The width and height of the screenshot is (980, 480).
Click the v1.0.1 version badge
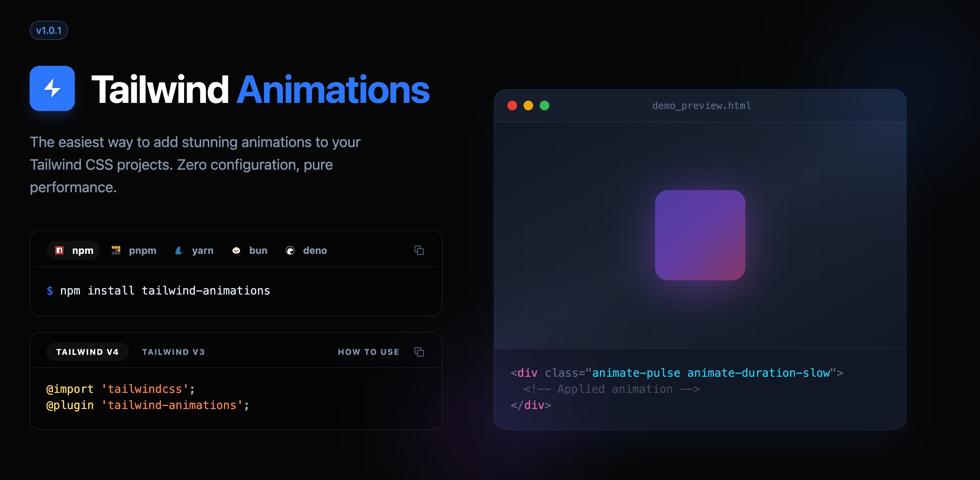49,30
